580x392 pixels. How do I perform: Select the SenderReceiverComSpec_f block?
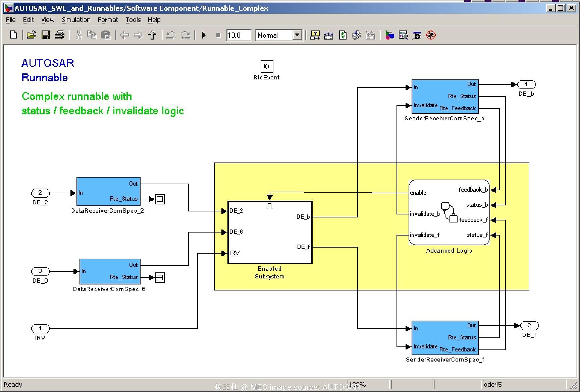coord(445,338)
